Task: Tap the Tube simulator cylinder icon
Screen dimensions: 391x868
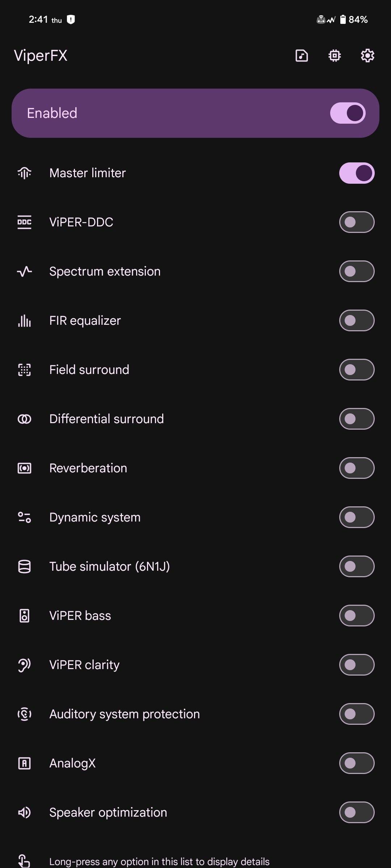Action: (x=25, y=566)
